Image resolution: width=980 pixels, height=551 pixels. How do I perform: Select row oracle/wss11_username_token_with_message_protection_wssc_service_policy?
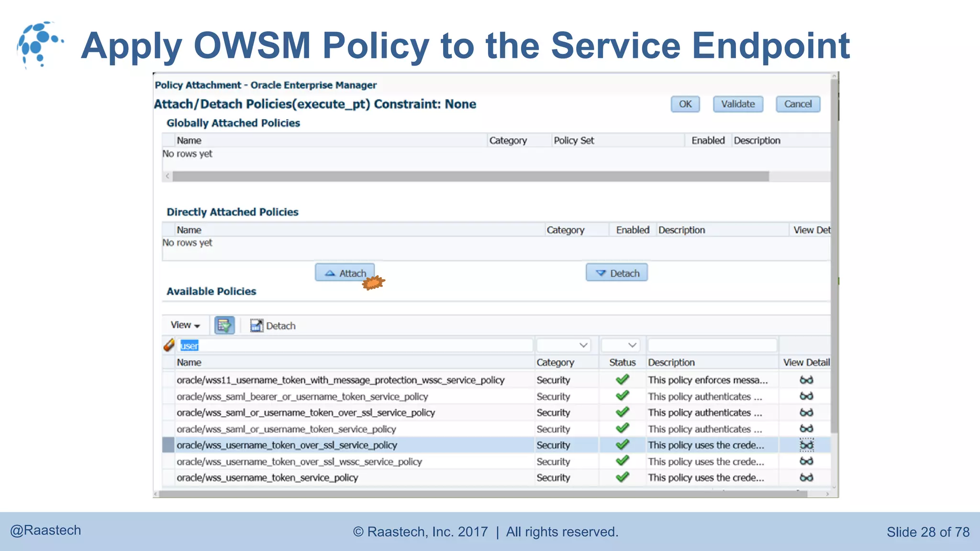tap(496, 380)
